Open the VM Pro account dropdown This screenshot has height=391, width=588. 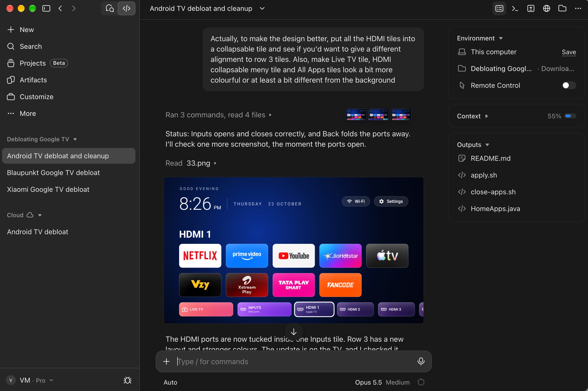point(36,380)
